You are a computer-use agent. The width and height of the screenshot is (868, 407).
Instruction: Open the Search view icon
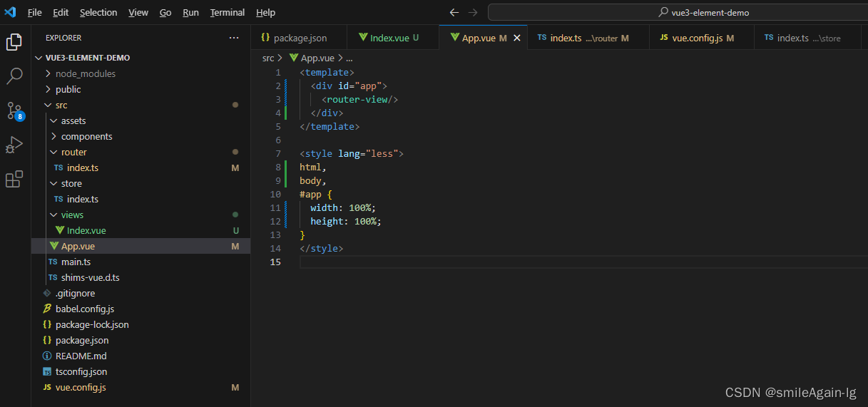pyautogui.click(x=14, y=76)
